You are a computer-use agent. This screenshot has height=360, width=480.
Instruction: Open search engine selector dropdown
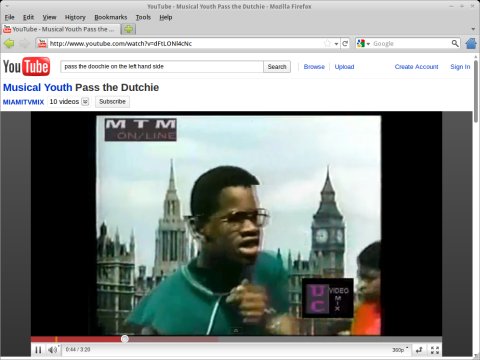click(363, 43)
